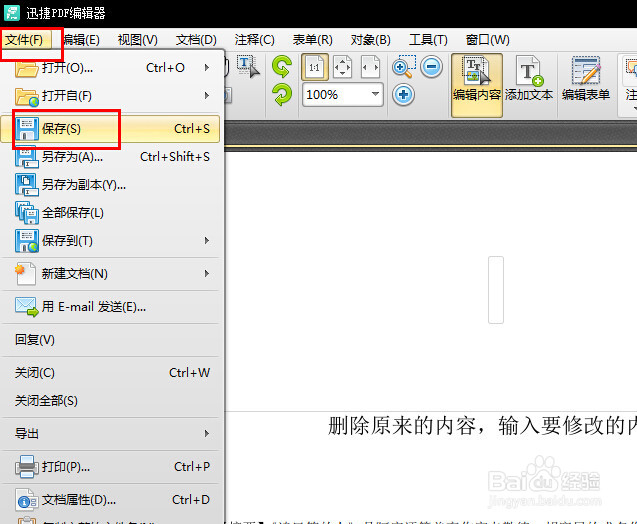The width and height of the screenshot is (637, 524).
Task: Open the 窗口(W) menu
Action: (x=488, y=40)
